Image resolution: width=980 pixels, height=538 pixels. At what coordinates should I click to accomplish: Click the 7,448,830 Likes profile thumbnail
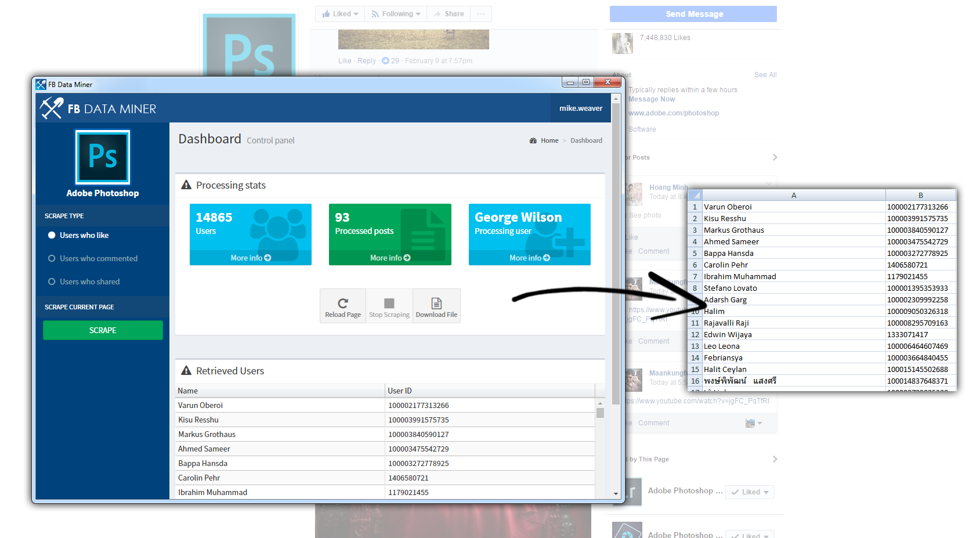[623, 44]
